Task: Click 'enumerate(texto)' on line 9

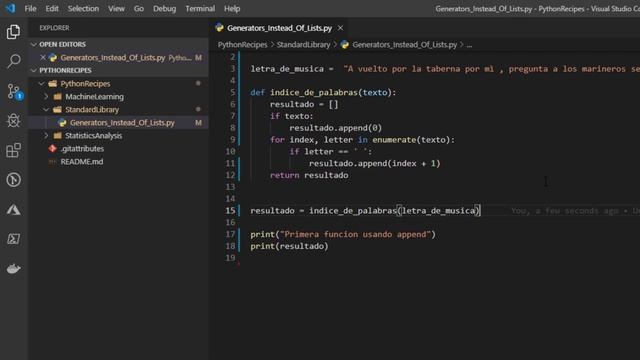Action: coord(411,140)
